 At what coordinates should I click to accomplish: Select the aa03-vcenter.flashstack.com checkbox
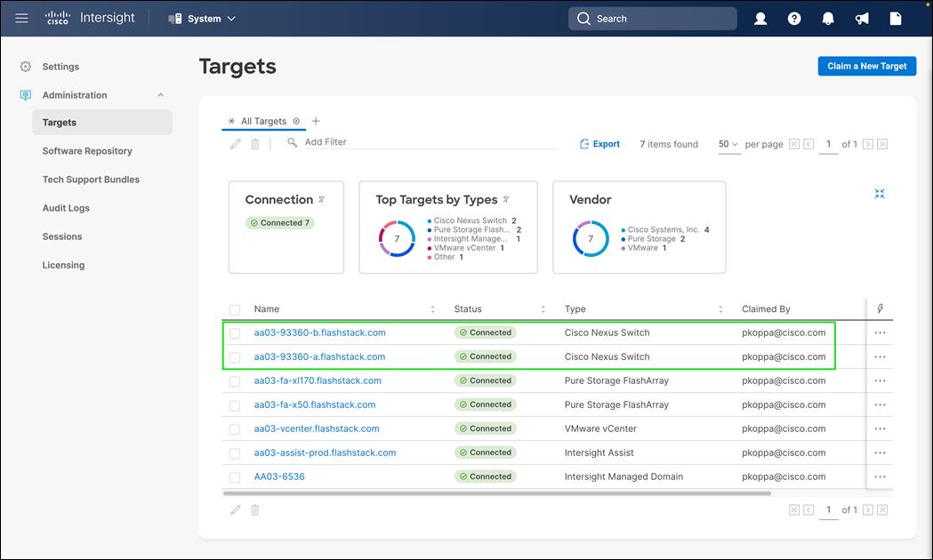235,428
